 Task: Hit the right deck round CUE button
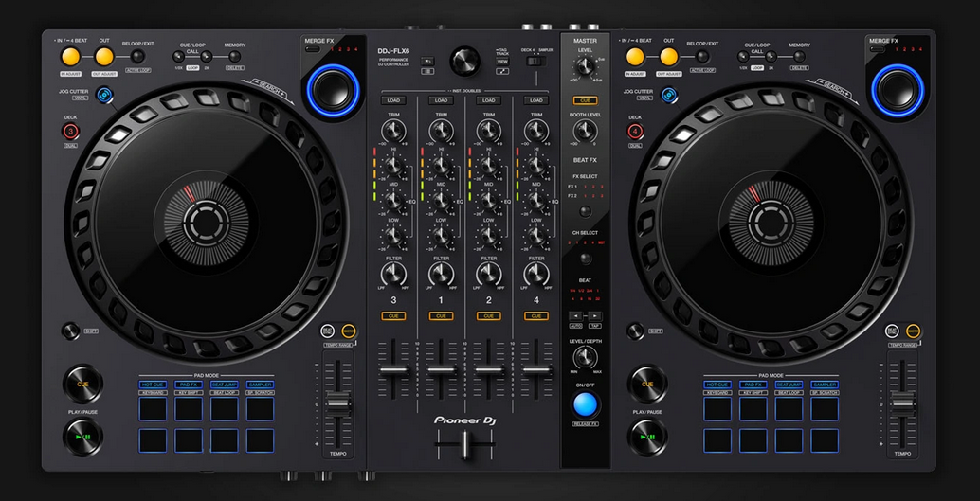647,385
